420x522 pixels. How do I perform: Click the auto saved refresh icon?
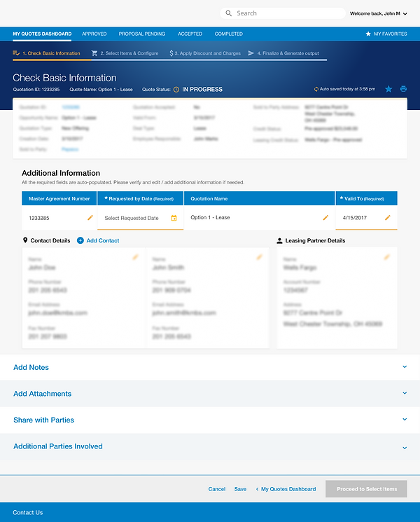tap(316, 89)
